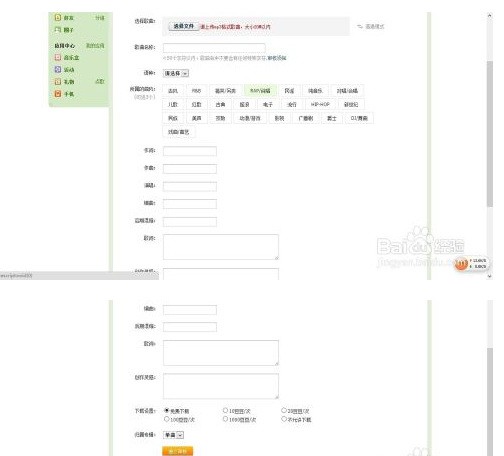This screenshot has height=456, width=504.
Task: Select the 10金豆/次 download option
Action: (x=225, y=410)
